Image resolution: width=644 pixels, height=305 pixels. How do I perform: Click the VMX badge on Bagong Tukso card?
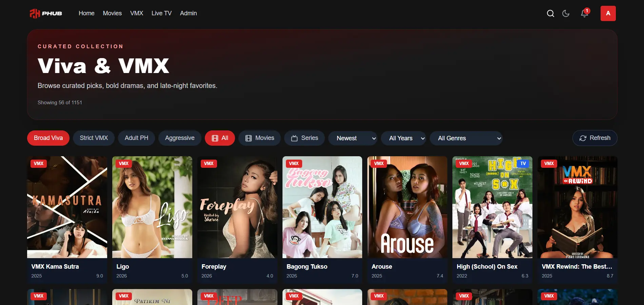click(x=294, y=163)
